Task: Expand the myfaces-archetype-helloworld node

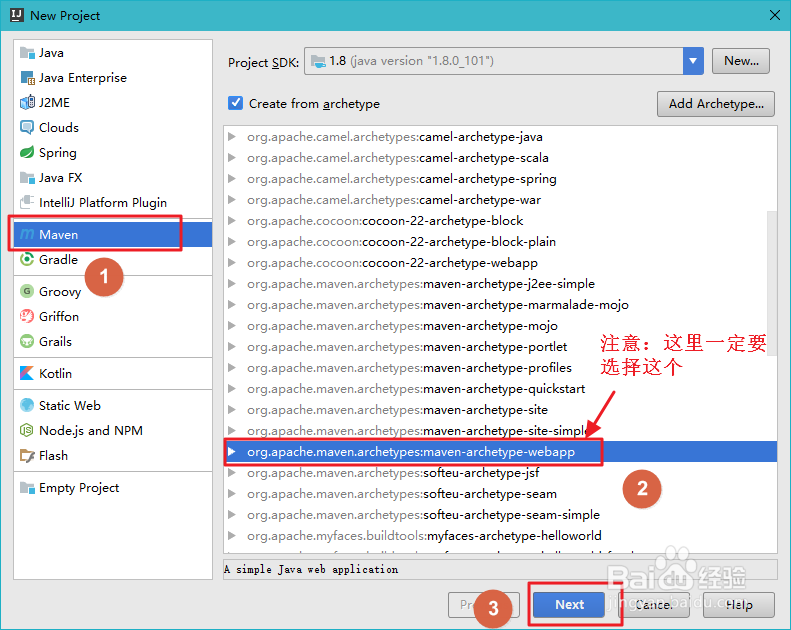Action: 232,535
